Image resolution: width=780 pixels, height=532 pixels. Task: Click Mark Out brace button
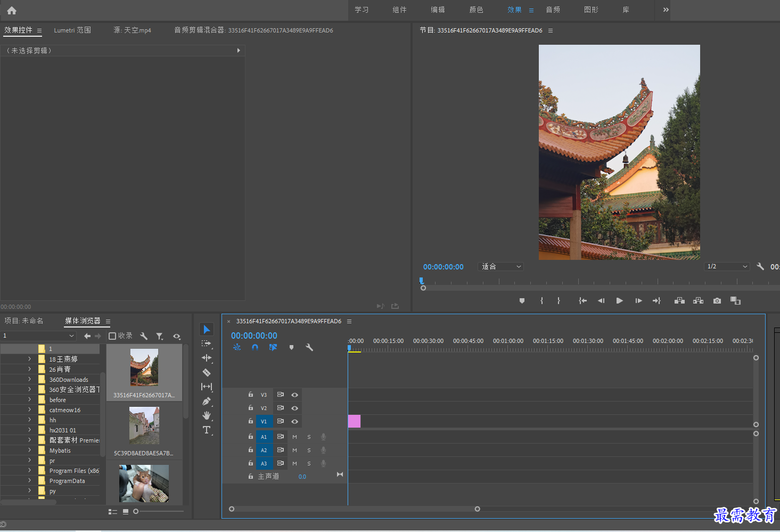[559, 301]
